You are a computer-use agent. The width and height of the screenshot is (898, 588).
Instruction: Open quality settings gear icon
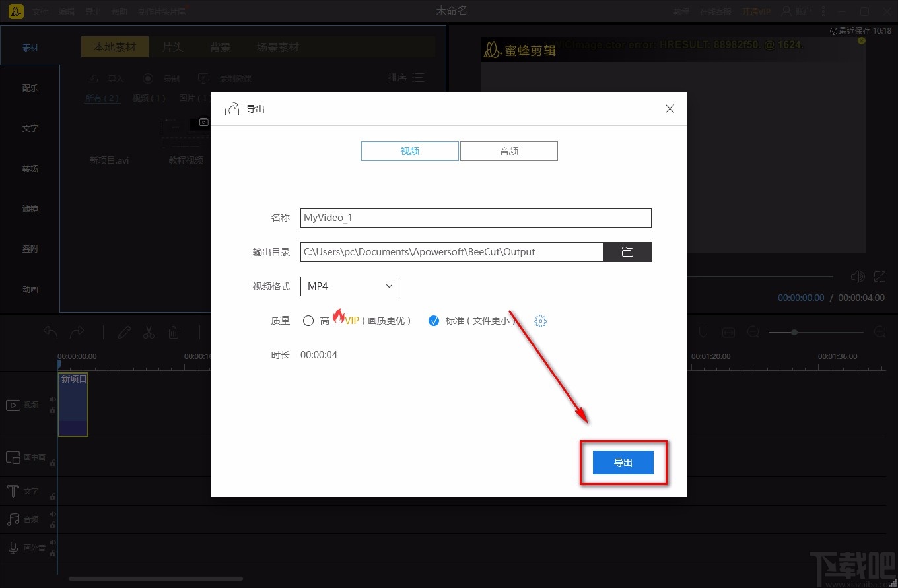point(541,321)
